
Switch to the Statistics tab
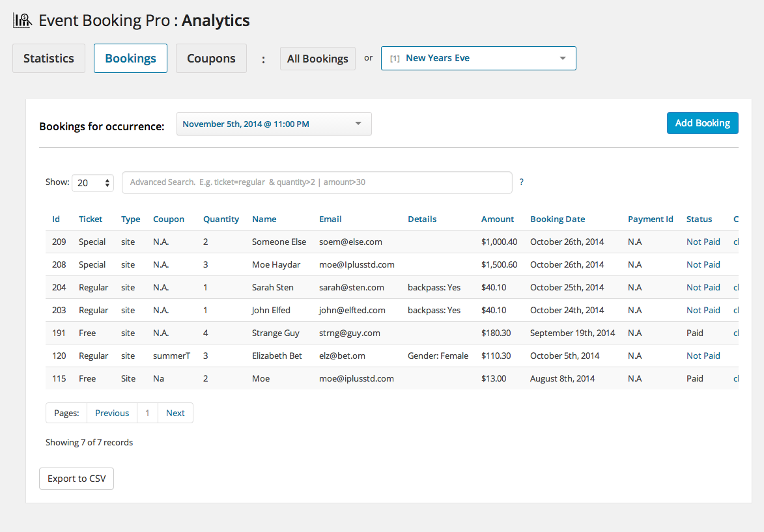click(48, 58)
